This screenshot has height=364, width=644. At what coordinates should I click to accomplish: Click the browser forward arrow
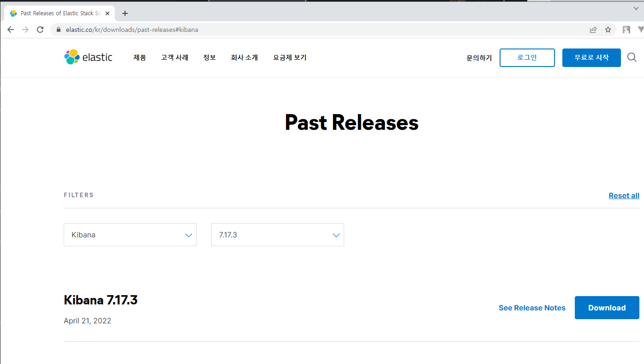pos(25,30)
